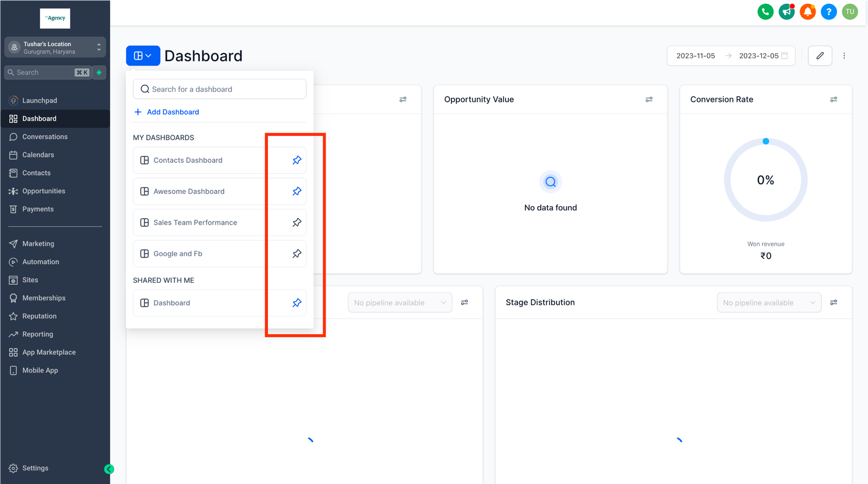Collapse the dashboard switcher dropdown button
The image size is (868, 484).
coord(143,56)
